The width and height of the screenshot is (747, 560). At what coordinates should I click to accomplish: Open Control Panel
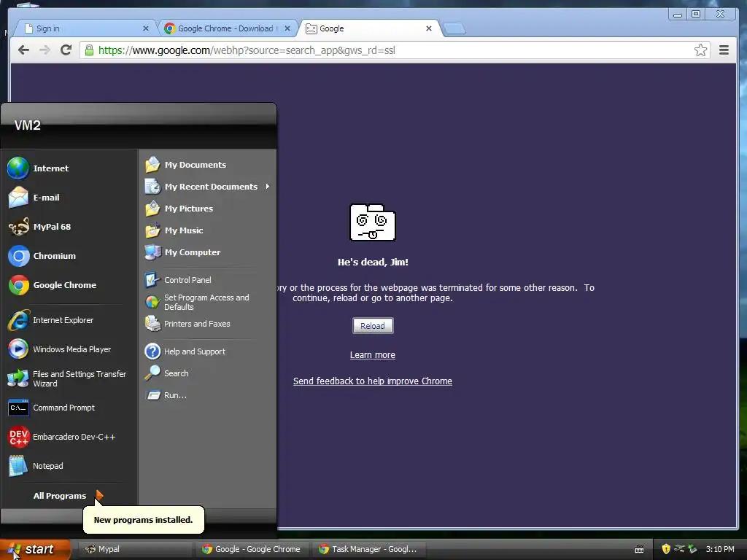208,280
